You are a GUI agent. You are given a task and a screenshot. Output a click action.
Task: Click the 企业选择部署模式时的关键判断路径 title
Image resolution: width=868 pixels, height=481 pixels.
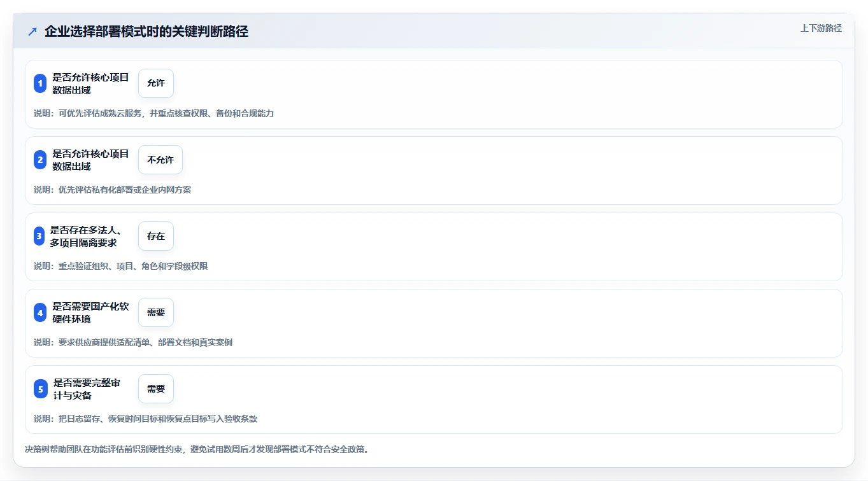point(146,31)
